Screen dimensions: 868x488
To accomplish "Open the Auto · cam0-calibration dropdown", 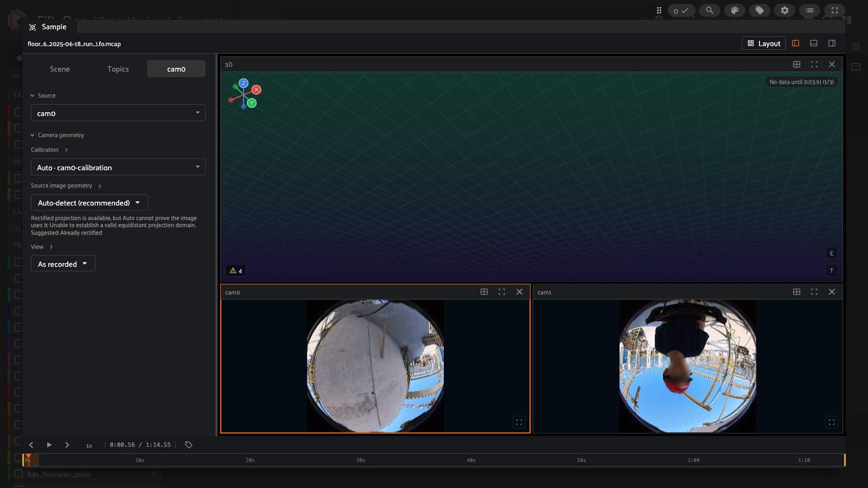I will pos(118,167).
